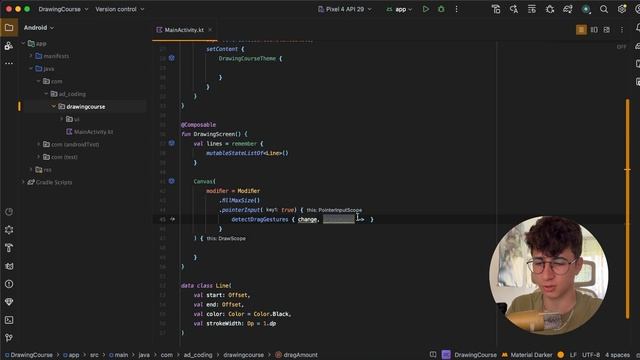
Task: Toggle reader mode in status bar
Action: click(433, 355)
